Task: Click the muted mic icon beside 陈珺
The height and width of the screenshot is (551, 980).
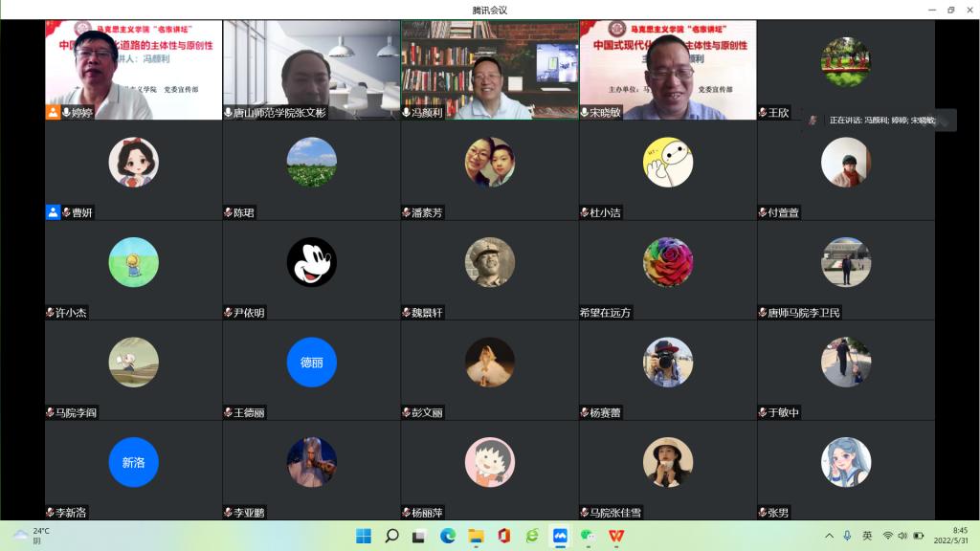Action: pos(228,212)
